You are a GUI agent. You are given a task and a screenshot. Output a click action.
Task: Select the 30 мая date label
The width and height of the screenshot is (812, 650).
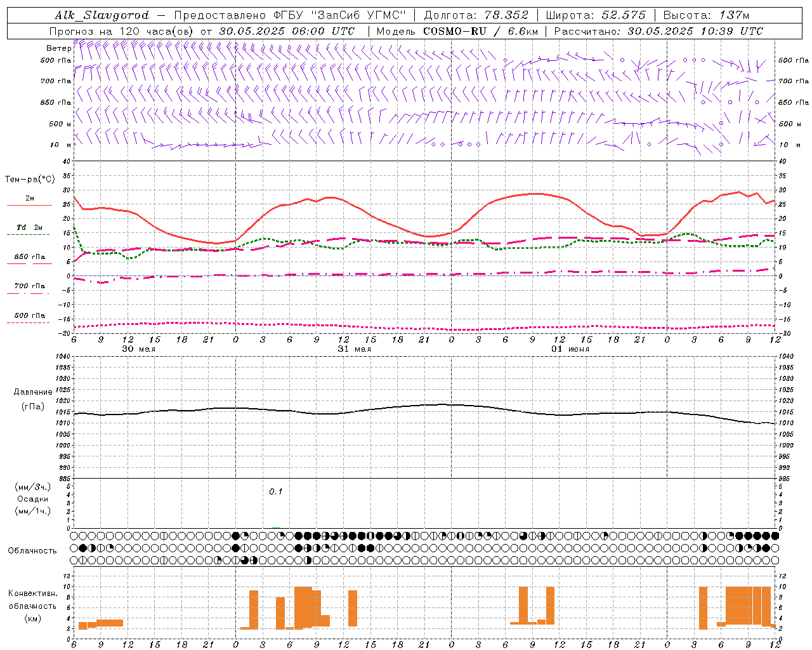(x=139, y=349)
